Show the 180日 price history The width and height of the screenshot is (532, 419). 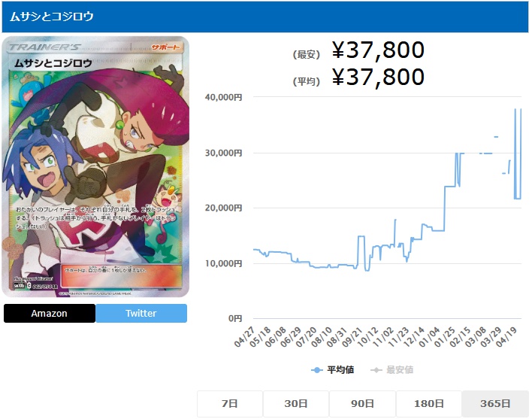429,403
